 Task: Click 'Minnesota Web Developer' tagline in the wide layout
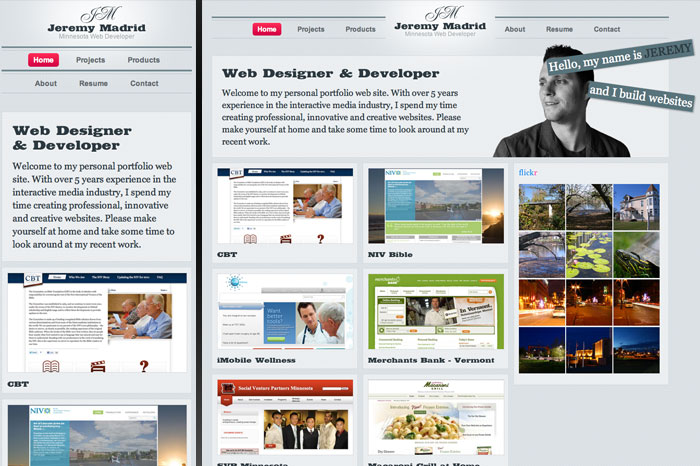click(x=440, y=34)
